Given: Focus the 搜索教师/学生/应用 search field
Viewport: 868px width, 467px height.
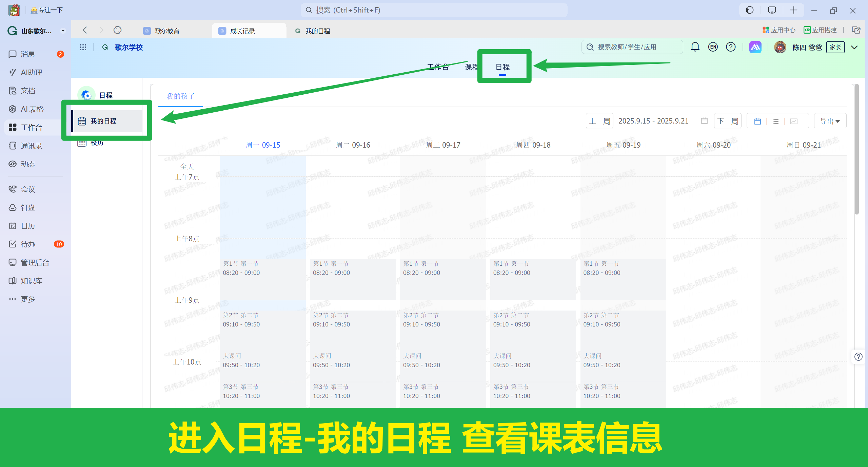Looking at the screenshot, I should (x=632, y=47).
